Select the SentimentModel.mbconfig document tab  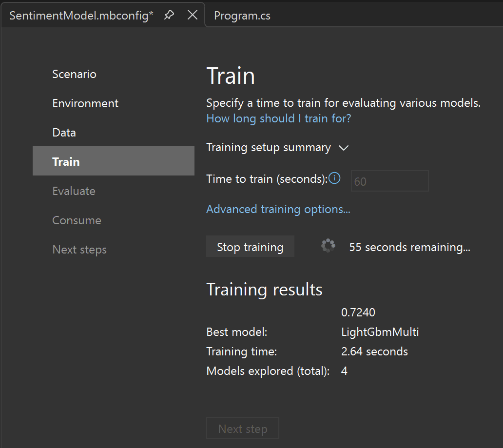[x=81, y=16]
